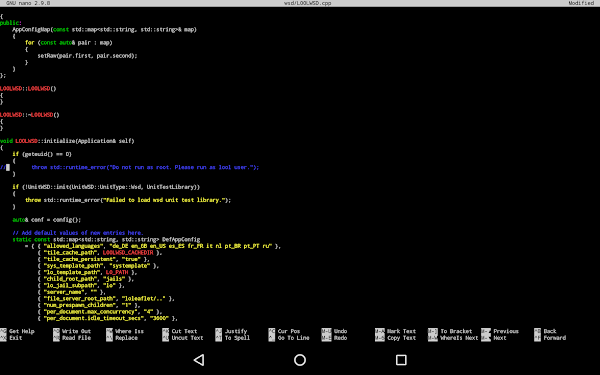Click the AppConfigMap constructor line
The width and height of the screenshot is (600, 375).
(x=104, y=29)
